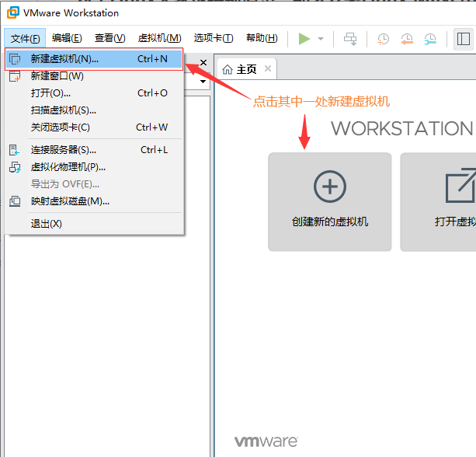
Task: Click the plus circle icon
Action: pos(330,187)
